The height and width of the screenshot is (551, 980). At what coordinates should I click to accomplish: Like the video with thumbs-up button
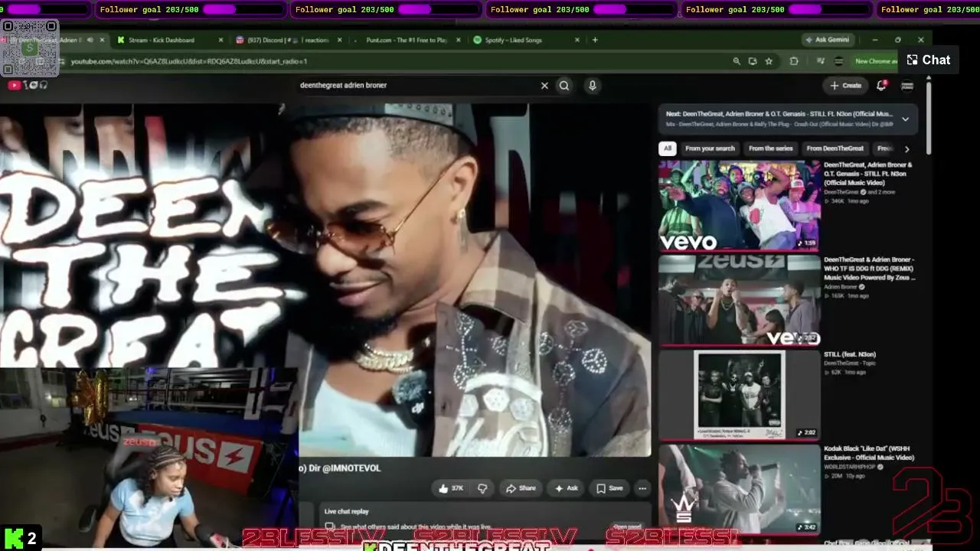pos(451,488)
